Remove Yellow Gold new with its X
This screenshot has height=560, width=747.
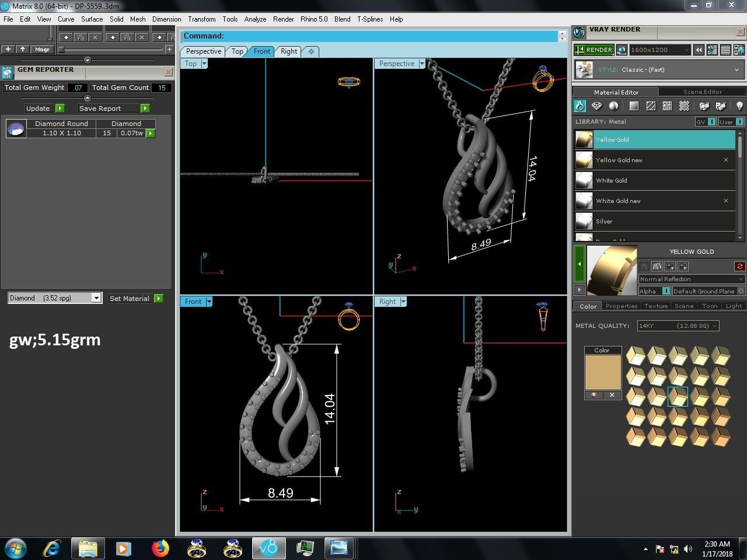(x=726, y=160)
